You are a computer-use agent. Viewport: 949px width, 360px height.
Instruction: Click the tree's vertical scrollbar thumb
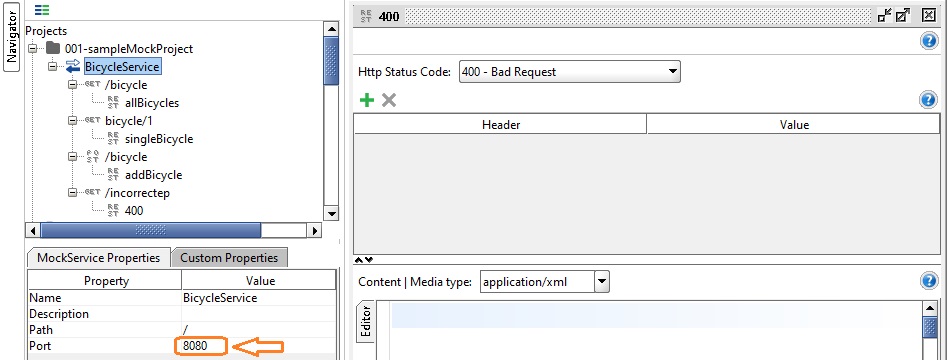click(x=331, y=61)
